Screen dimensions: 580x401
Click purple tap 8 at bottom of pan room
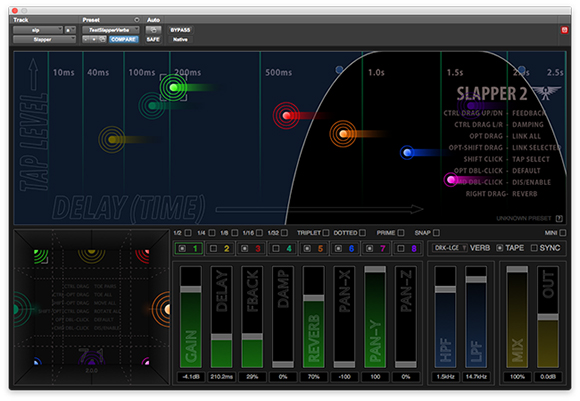[x=91, y=358]
